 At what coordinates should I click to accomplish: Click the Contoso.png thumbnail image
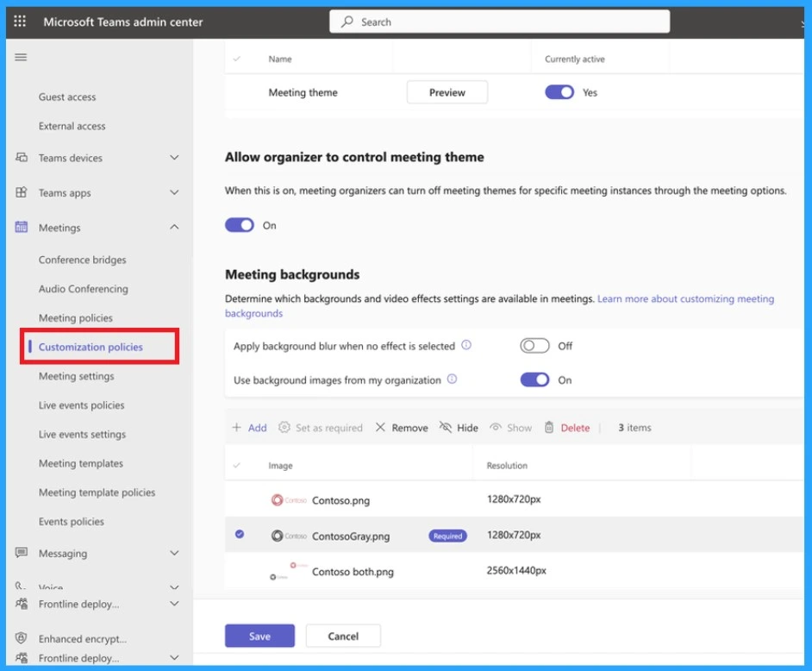click(x=289, y=500)
